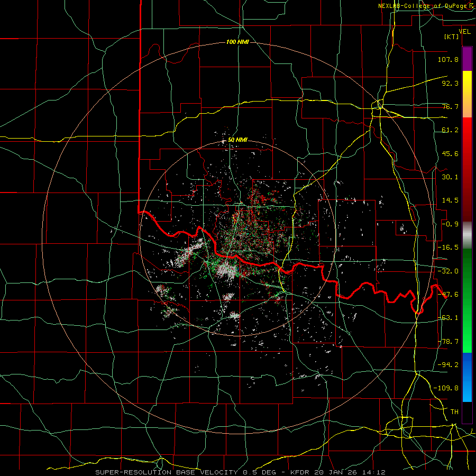Select the -16.5 velocity scale value
Viewport: 476px width, 476px height.
click(x=448, y=248)
